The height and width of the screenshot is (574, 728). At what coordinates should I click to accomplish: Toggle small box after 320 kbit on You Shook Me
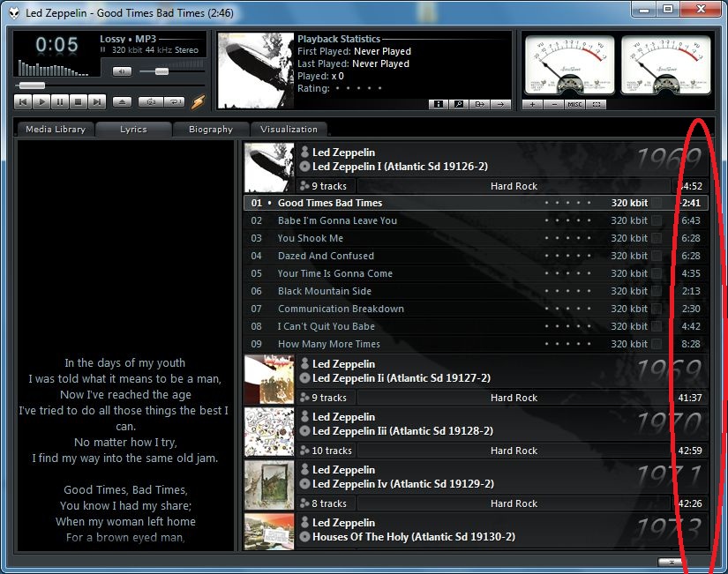(x=657, y=239)
